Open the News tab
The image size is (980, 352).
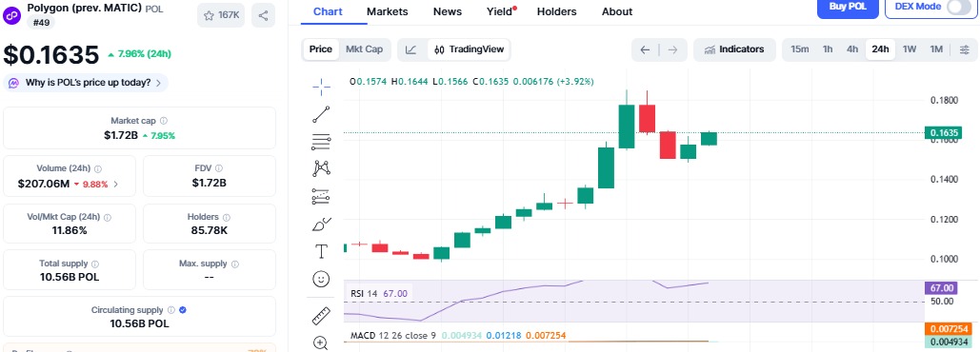(x=448, y=11)
